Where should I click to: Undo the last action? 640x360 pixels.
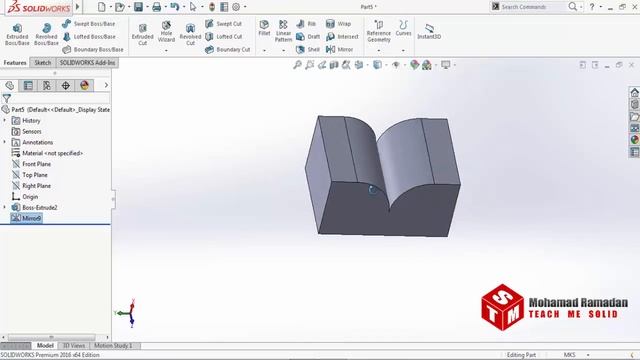tap(175, 7)
